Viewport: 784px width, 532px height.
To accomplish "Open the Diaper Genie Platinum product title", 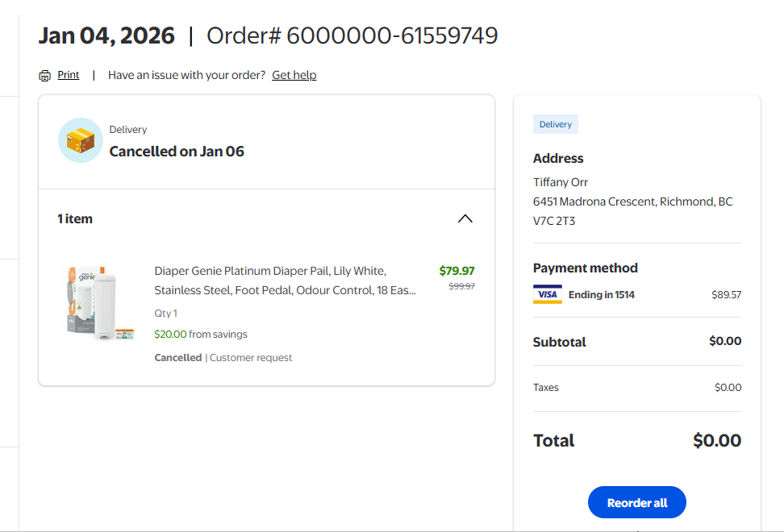I will pyautogui.click(x=285, y=281).
